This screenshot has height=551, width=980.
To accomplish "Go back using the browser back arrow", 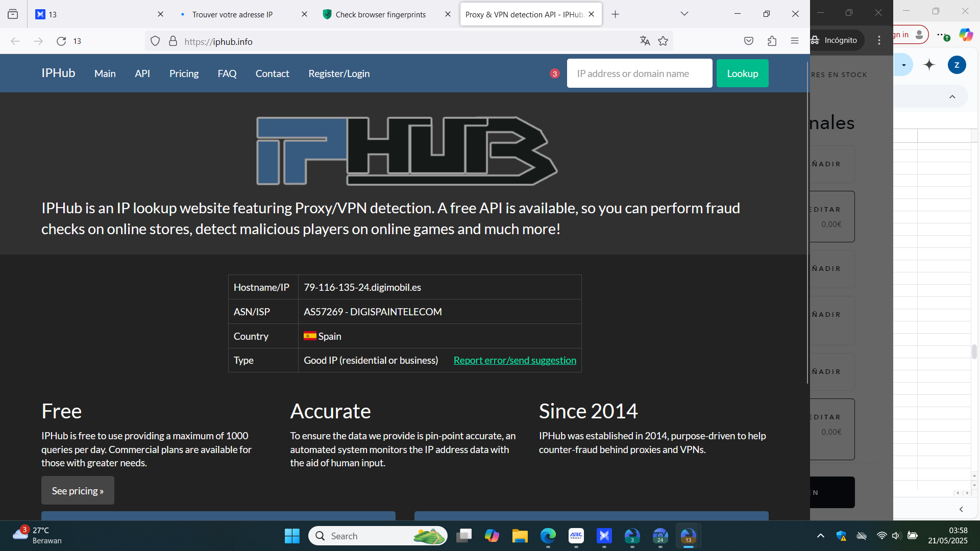I will click(15, 41).
